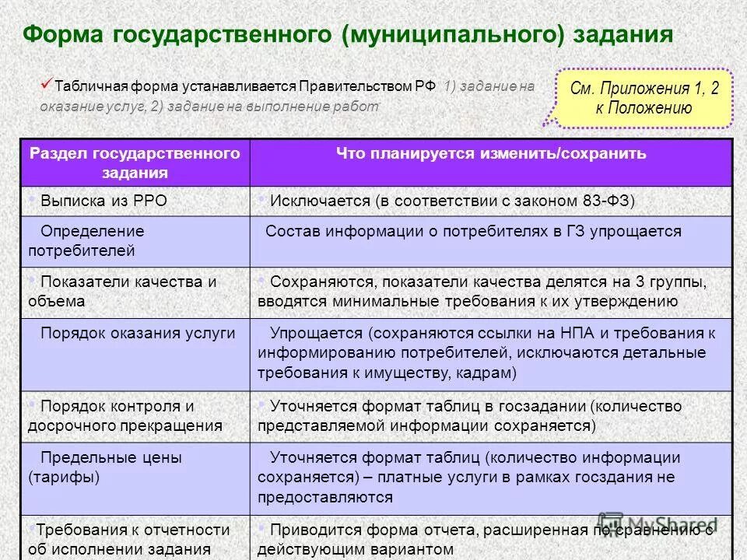
Task: Select the cell 'Предельные цены (тарифы)'
Action: click(135, 478)
